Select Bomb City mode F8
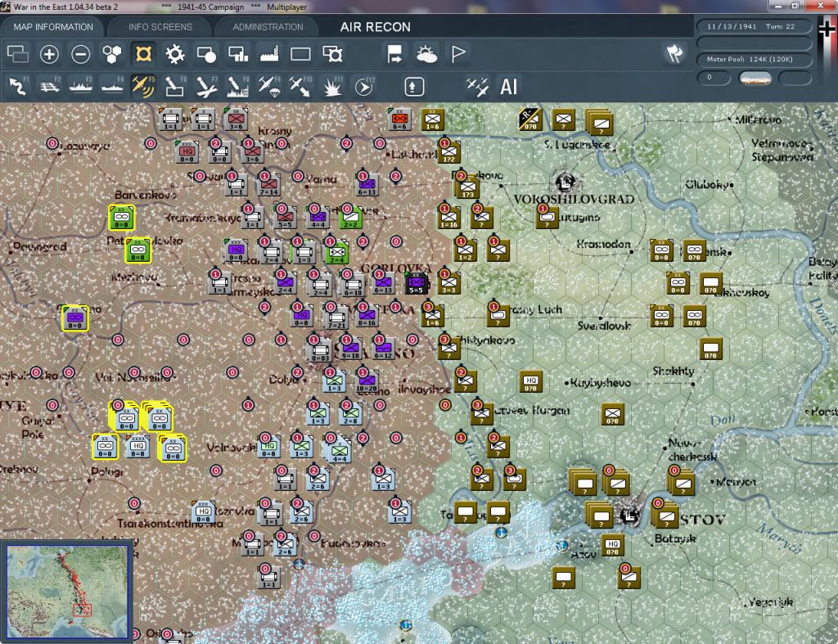 pos(238,87)
